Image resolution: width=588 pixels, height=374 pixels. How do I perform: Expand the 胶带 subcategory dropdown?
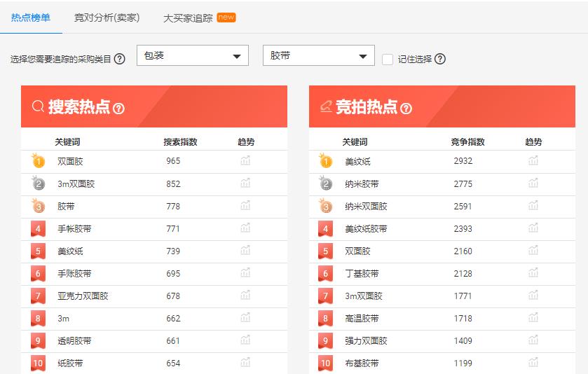318,56
